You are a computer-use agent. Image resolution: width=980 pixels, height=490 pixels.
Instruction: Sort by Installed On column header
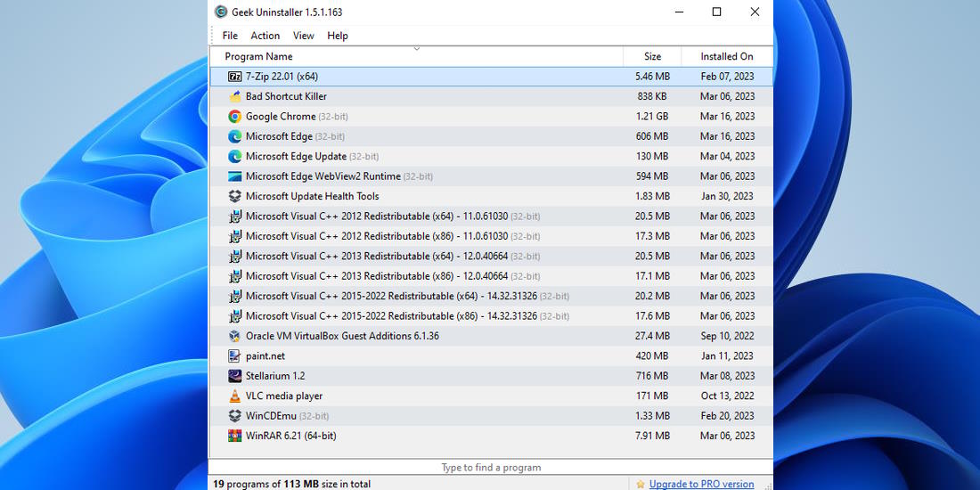[x=727, y=56]
